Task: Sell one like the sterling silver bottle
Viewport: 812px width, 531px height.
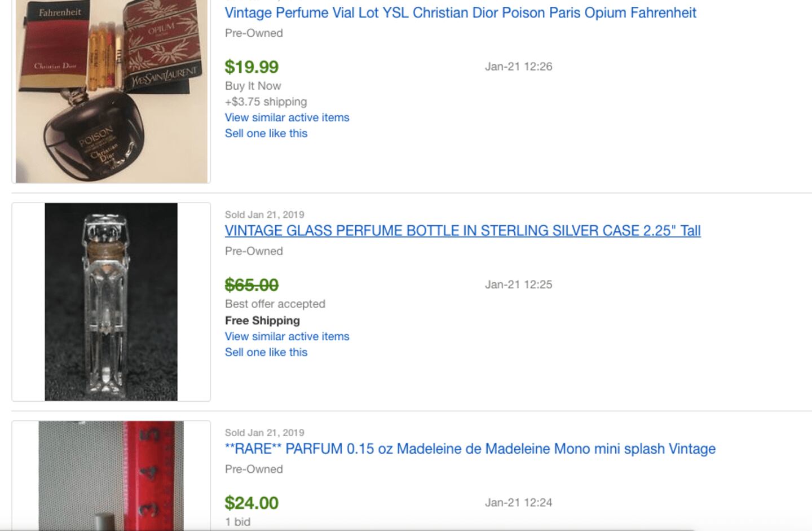Action: pos(266,352)
